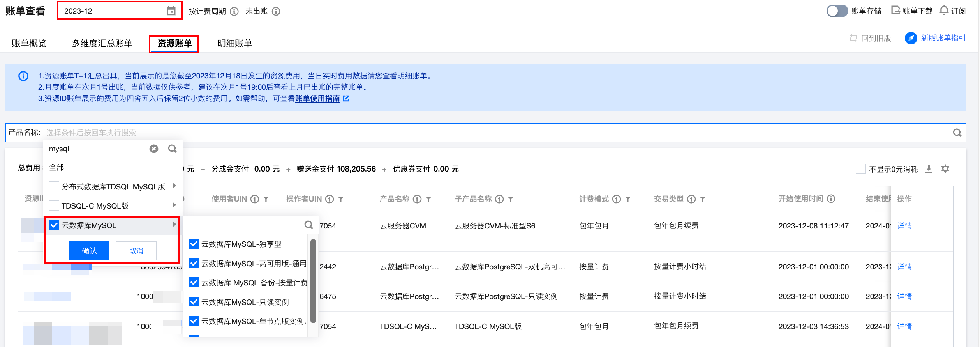Uncheck 云数据库MySQL-只读实例
Viewport: 980px width, 347px height.
click(x=194, y=302)
